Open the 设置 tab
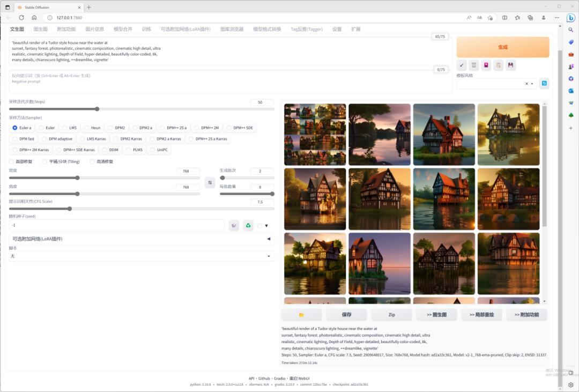Image resolution: width=579 pixels, height=392 pixels. [337, 29]
